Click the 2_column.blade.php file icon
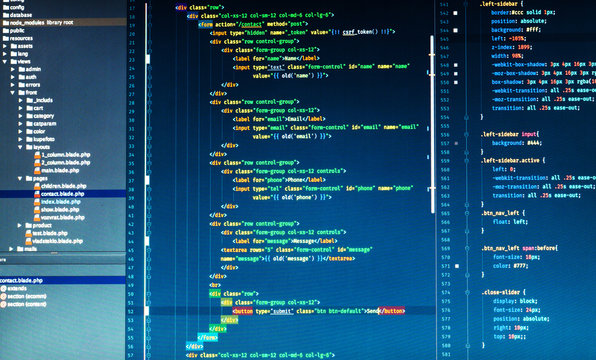This screenshot has height=360, width=596. pos(37,163)
